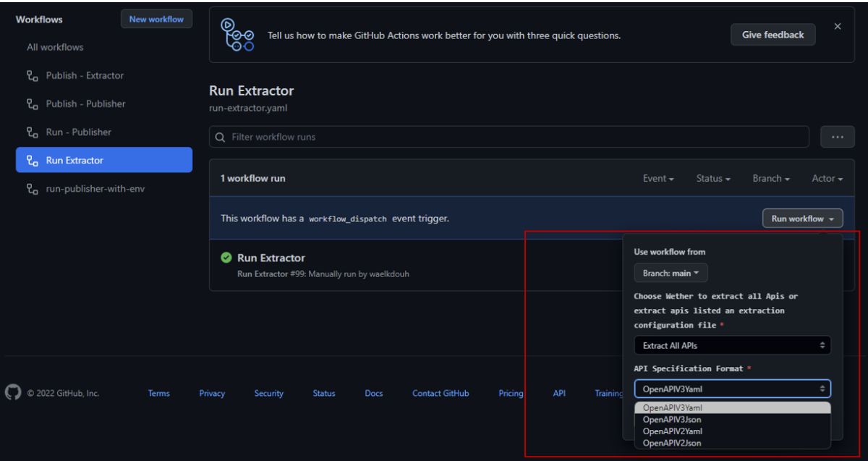Click the New workflow button
Image resolution: width=868 pixels, height=461 pixels.
pos(156,20)
